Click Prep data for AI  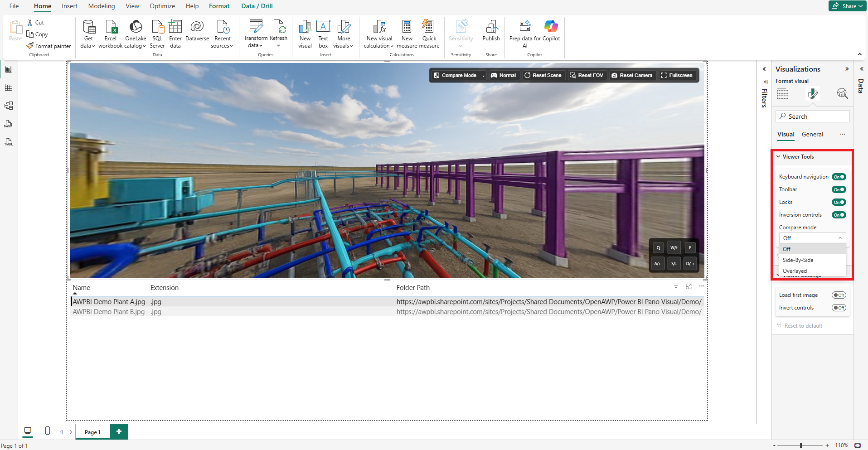click(x=525, y=34)
